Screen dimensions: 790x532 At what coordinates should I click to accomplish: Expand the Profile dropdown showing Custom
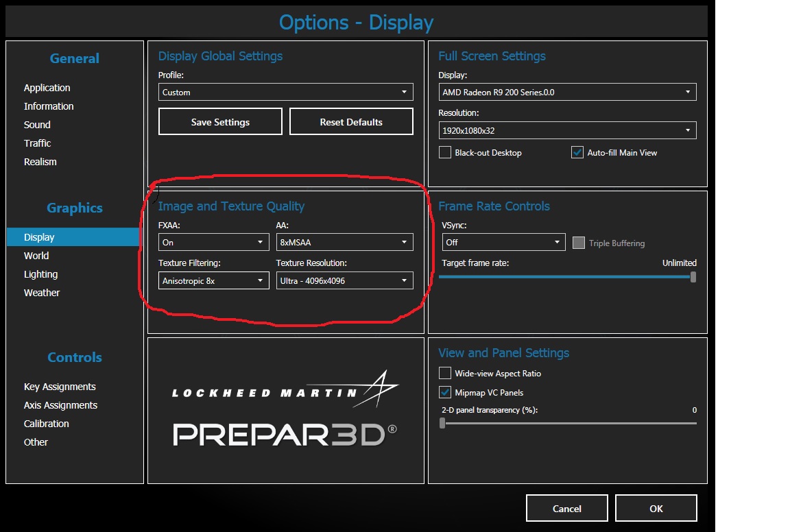(x=286, y=92)
